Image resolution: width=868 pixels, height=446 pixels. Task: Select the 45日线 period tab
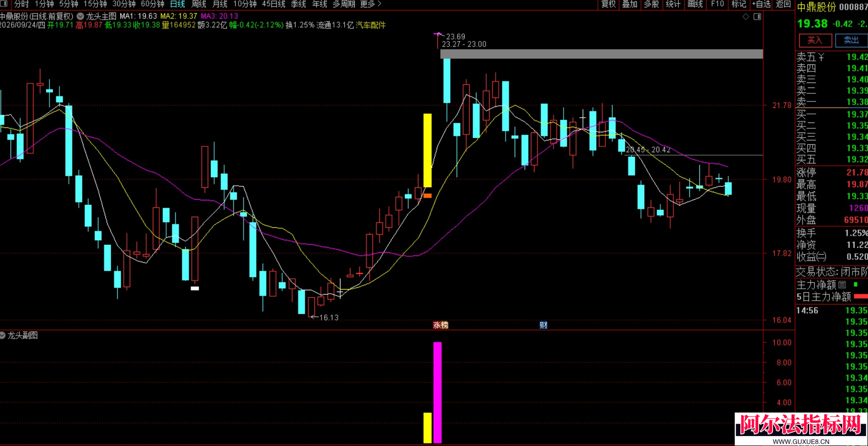[274, 4]
